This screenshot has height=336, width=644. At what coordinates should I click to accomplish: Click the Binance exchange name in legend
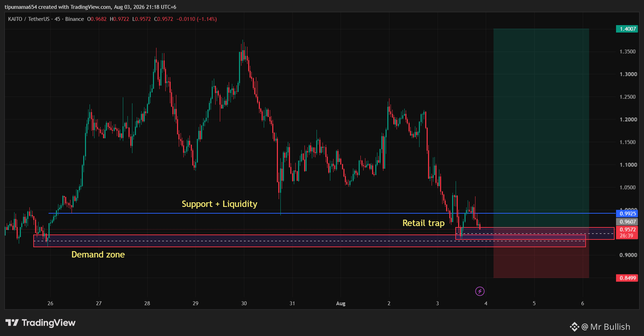74,19
